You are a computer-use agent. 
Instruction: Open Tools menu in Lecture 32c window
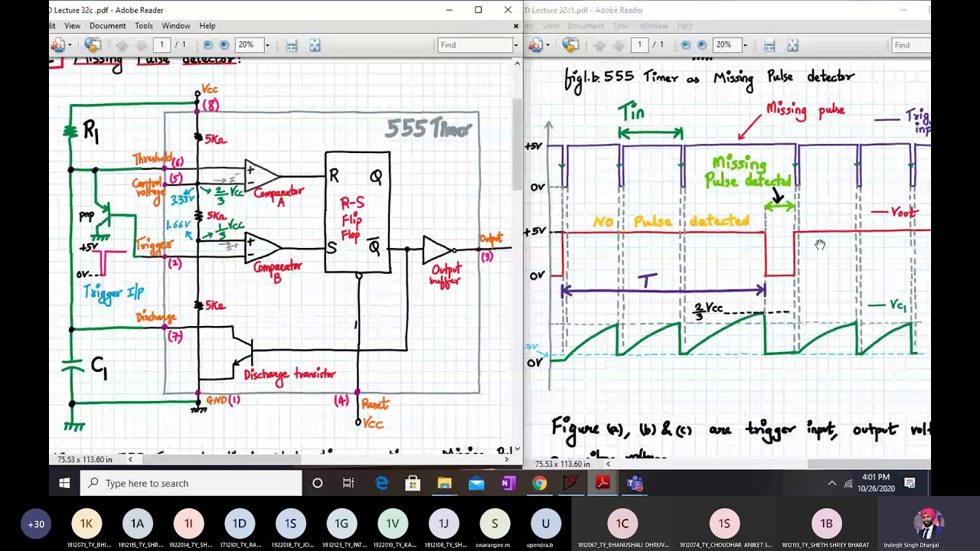[x=144, y=26]
